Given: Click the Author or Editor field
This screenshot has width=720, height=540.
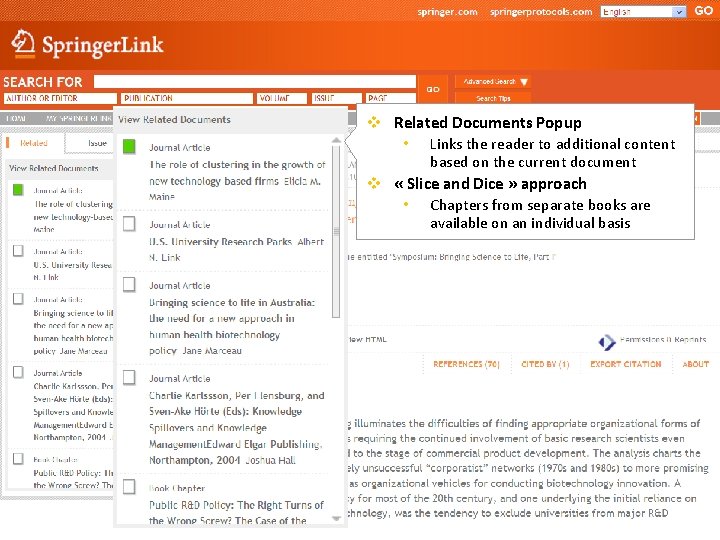Looking at the screenshot, I should pos(60,98).
